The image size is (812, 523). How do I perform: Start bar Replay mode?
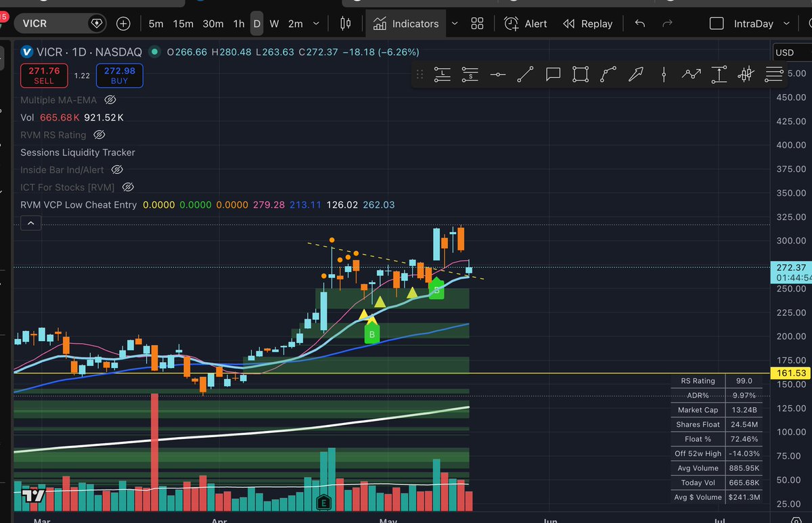(x=587, y=24)
